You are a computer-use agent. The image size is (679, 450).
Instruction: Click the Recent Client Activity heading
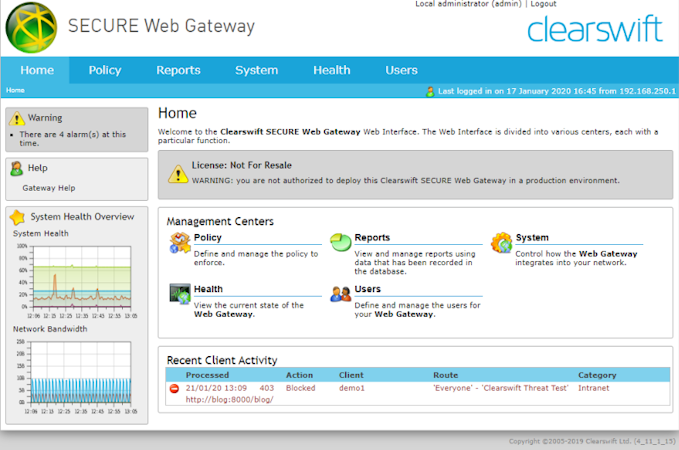pos(222,360)
